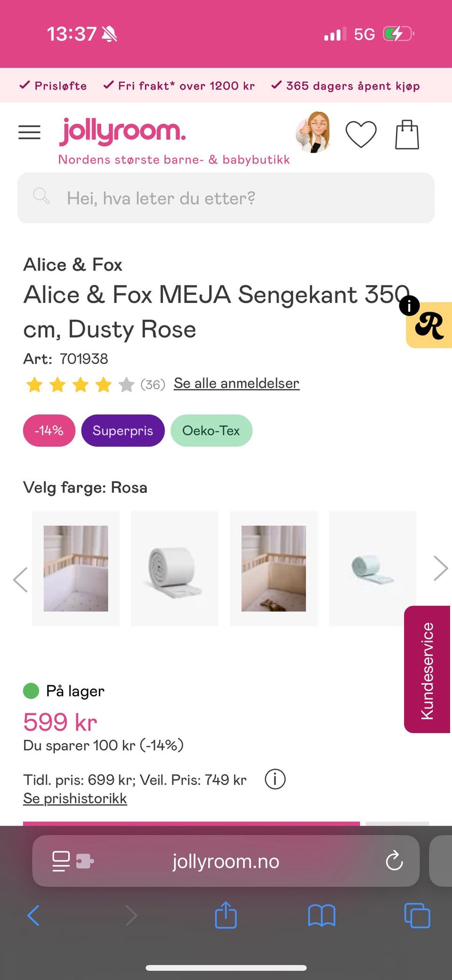Show open Safari tabs overview

point(417,916)
